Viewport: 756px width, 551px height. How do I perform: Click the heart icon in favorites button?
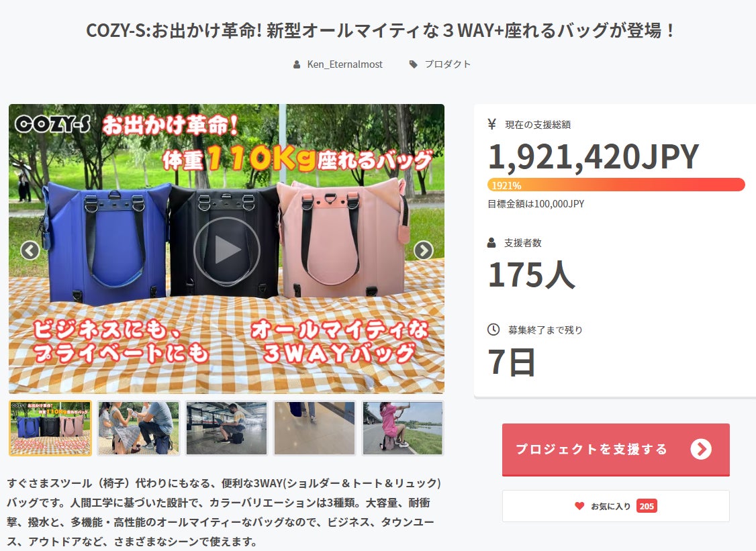[x=579, y=505]
